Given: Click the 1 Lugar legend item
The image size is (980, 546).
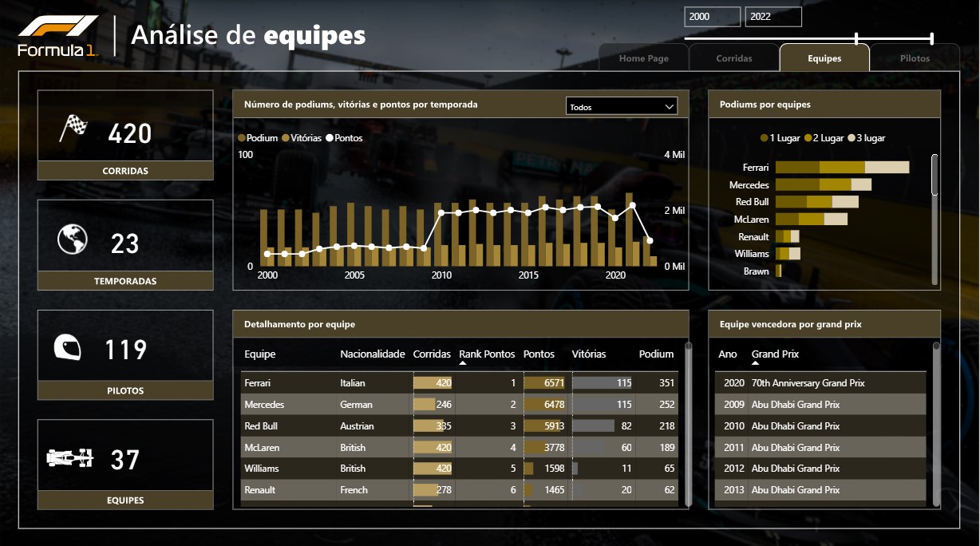Looking at the screenshot, I should coord(780,138).
